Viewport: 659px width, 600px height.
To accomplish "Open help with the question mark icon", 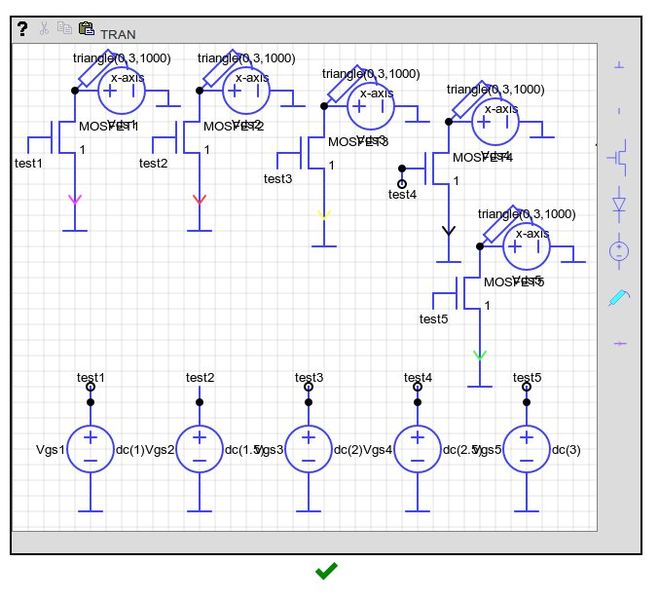I will [x=23, y=30].
